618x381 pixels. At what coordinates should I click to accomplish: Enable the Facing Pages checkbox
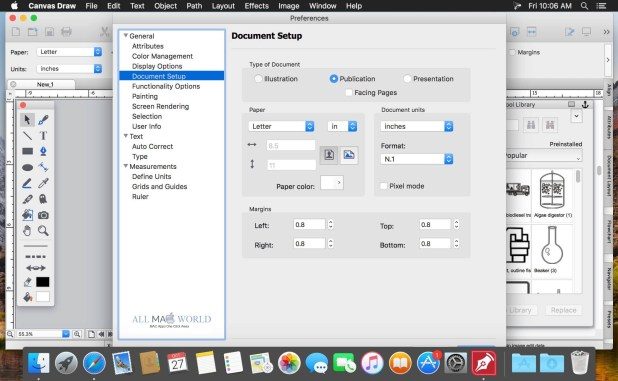(349, 93)
